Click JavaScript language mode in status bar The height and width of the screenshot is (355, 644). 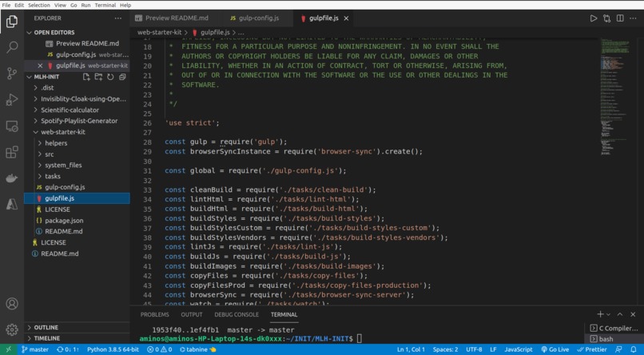[x=519, y=349]
